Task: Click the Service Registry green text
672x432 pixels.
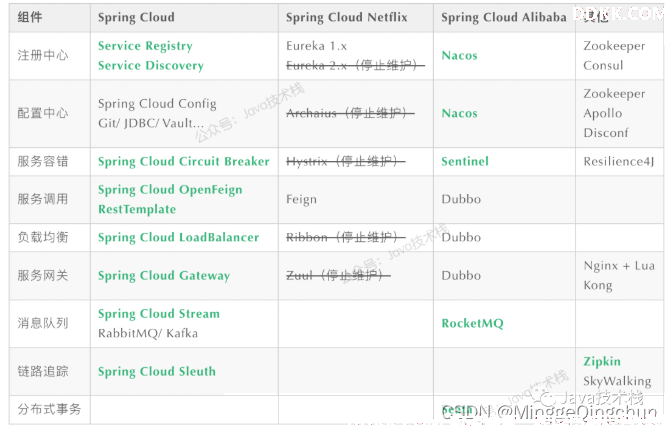Action: click(x=145, y=46)
